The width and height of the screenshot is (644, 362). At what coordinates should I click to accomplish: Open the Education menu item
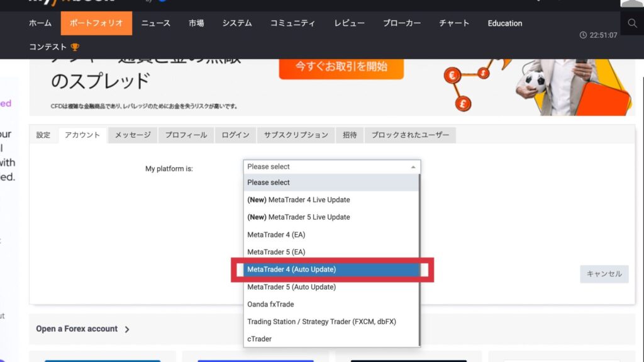pyautogui.click(x=505, y=23)
